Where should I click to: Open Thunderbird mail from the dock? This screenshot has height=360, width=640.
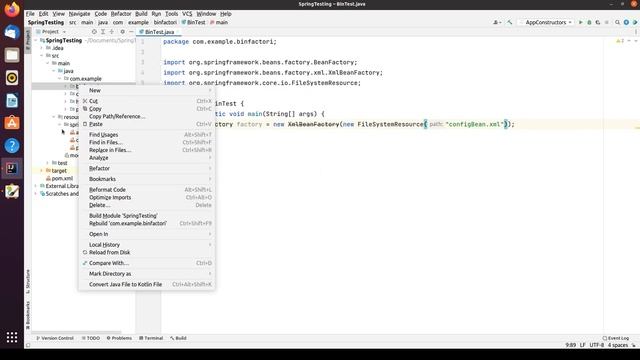pos(12,32)
